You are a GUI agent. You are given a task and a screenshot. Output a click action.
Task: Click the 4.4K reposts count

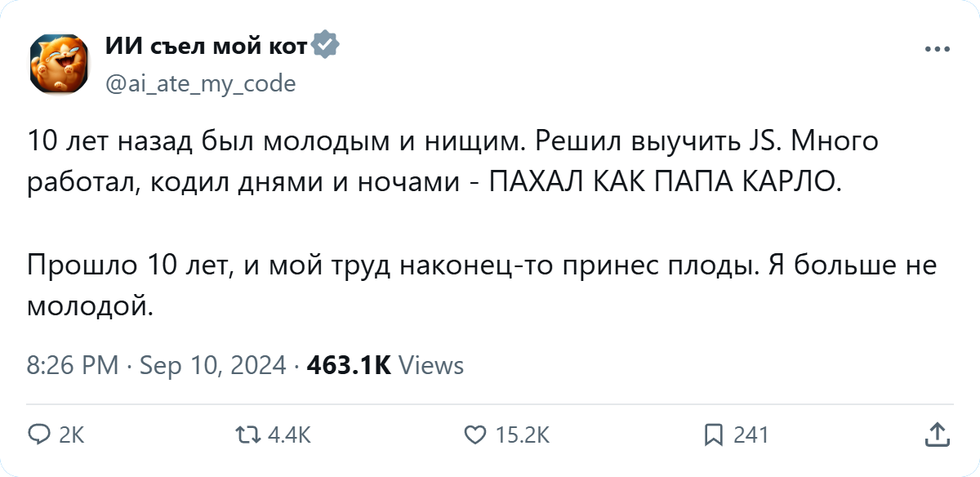pyautogui.click(x=290, y=435)
